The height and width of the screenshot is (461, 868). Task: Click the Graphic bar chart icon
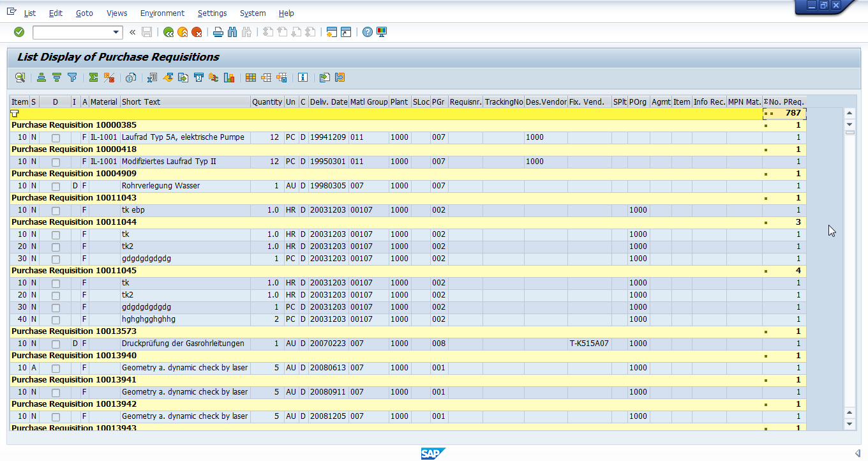tap(229, 77)
